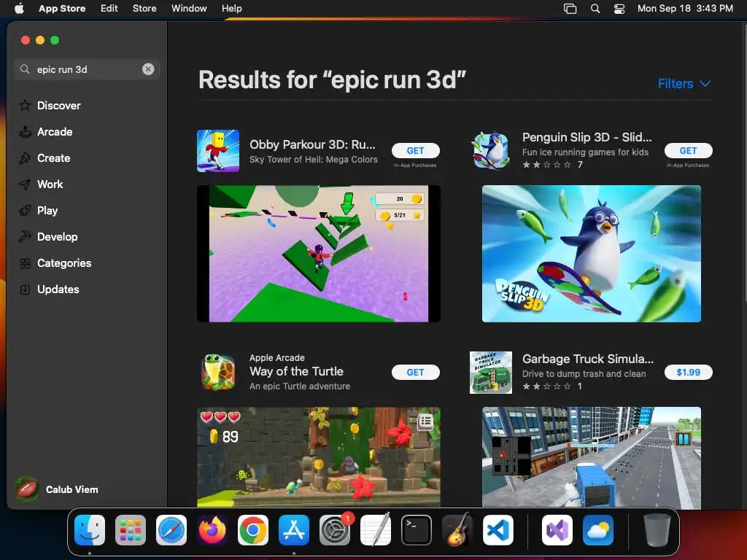This screenshot has width=747, height=560.
Task: Open Launchpad from the Dock
Action: 131,530
